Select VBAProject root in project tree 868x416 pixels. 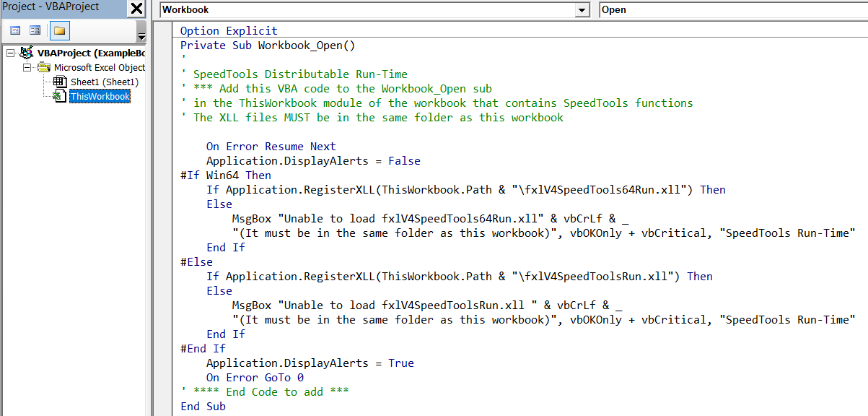click(89, 53)
